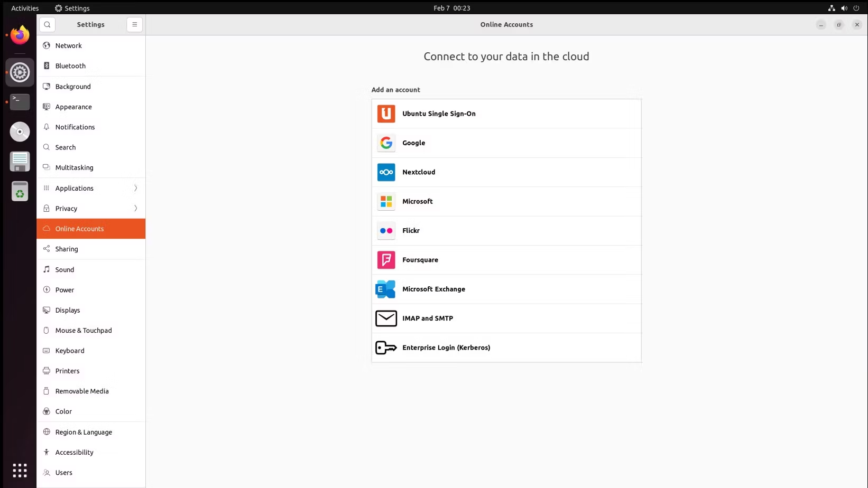Click the IMAP and SMTP label
The image size is (868, 488).
(428, 318)
